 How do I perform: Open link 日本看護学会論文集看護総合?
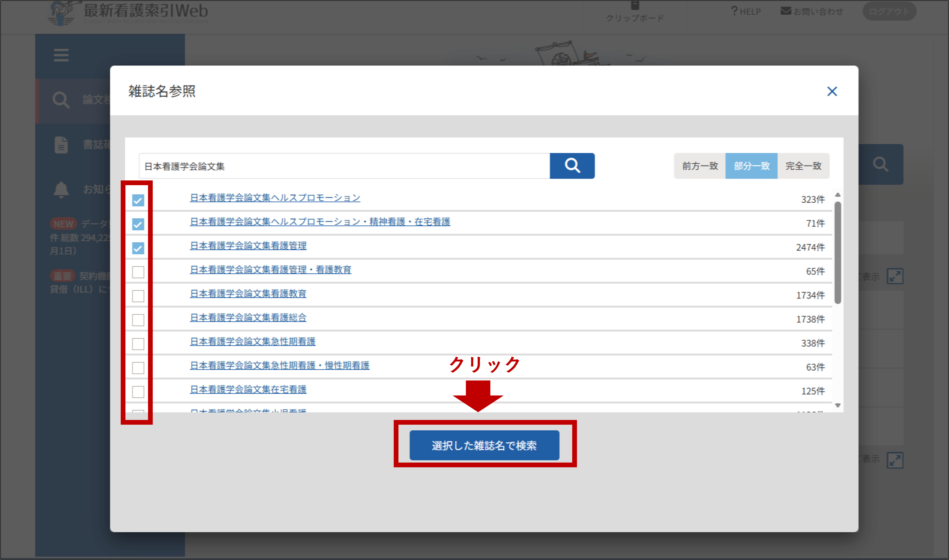[248, 318]
